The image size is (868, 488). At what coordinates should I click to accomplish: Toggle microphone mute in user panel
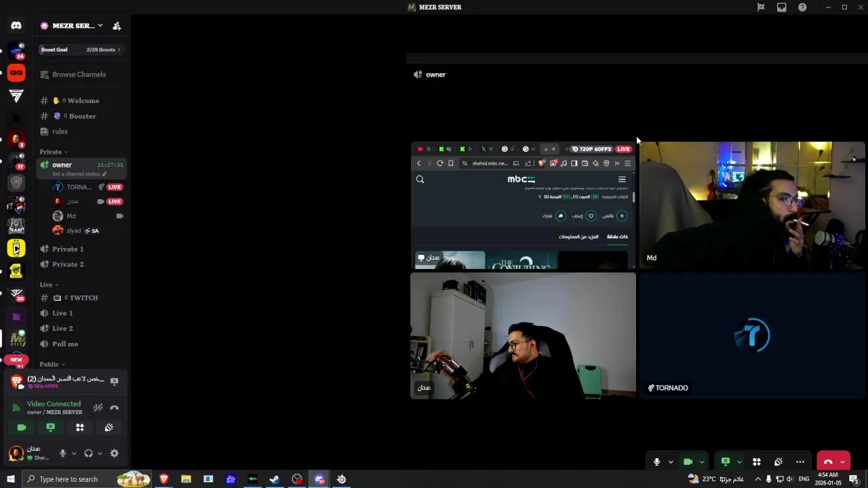(63, 453)
